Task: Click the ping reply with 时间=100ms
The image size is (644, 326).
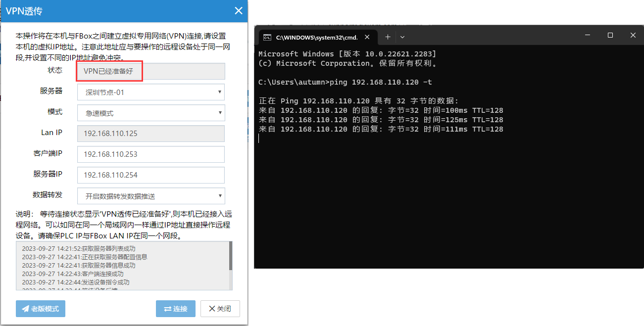Action: (381, 110)
